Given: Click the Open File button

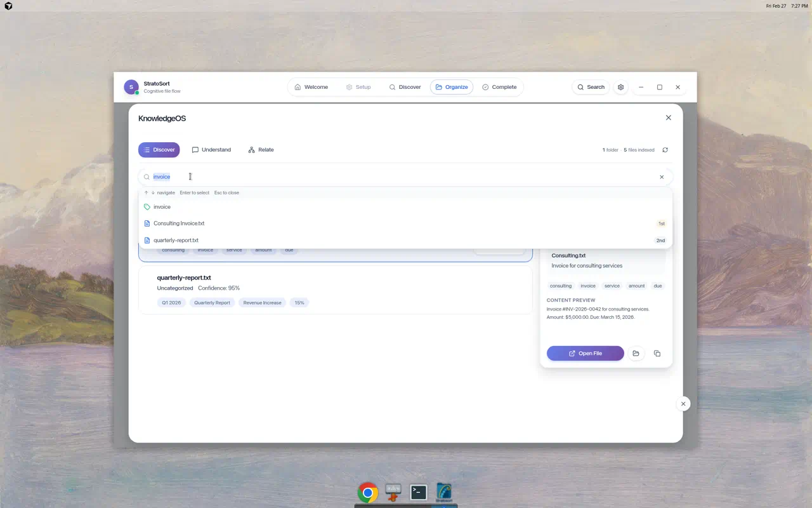Looking at the screenshot, I should point(585,353).
